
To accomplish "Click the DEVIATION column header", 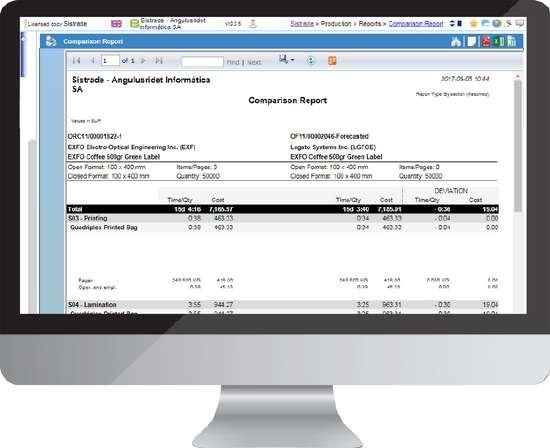I will (x=451, y=191).
